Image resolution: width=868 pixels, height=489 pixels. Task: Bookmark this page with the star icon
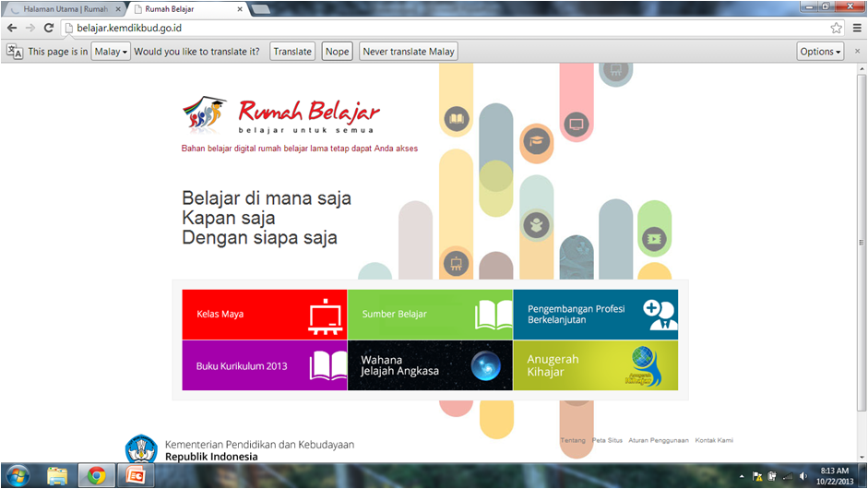click(836, 28)
